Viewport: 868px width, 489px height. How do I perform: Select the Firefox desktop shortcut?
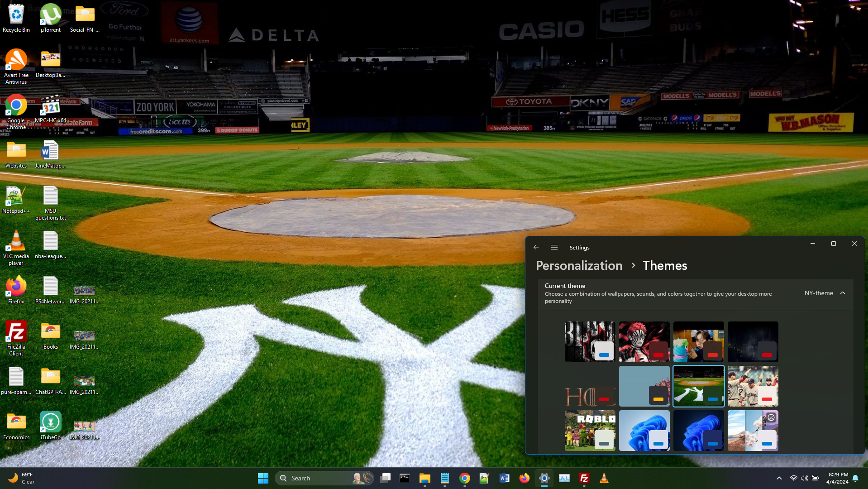tap(16, 290)
